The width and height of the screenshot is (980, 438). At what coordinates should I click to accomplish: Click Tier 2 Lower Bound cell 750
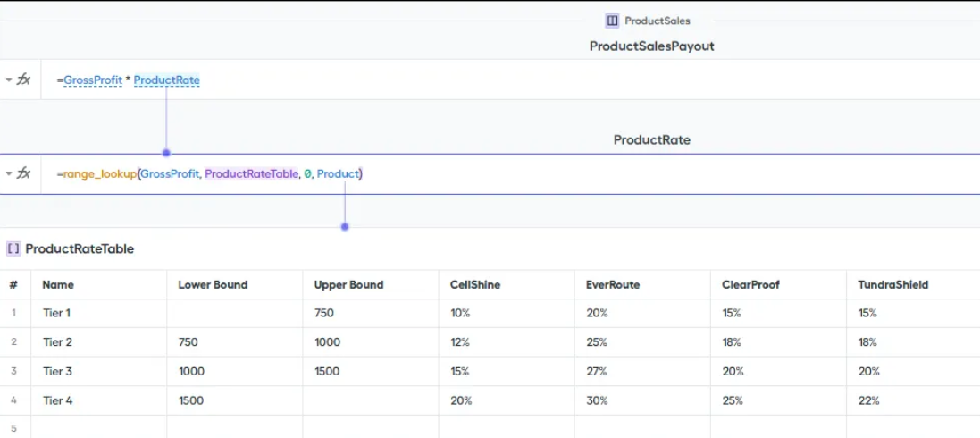click(235, 342)
